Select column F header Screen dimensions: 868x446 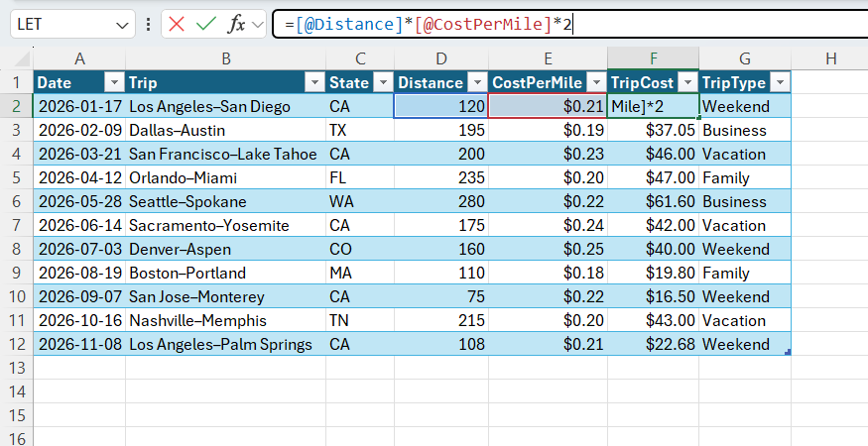[653, 58]
